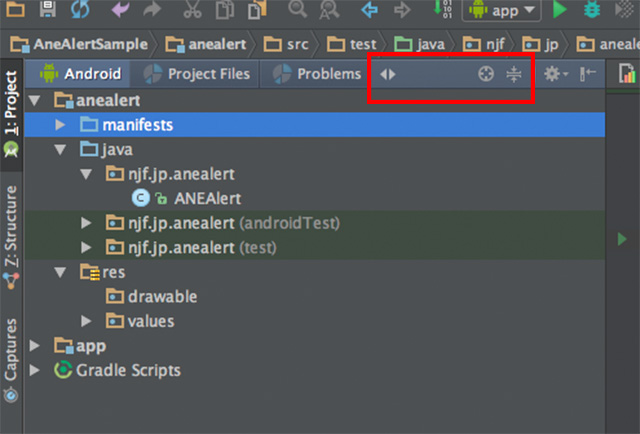Expand the manifests folder

(x=60, y=125)
